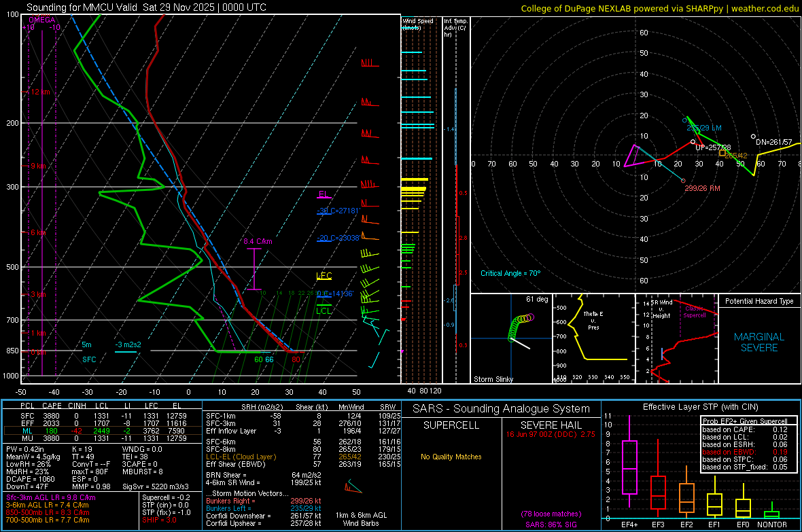Click the magenta EF4+ box plot
This screenshot has height=532, width=802.
tap(629, 462)
